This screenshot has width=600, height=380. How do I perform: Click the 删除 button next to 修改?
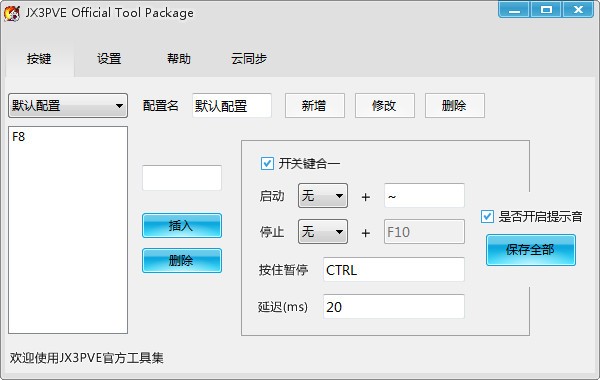point(455,105)
